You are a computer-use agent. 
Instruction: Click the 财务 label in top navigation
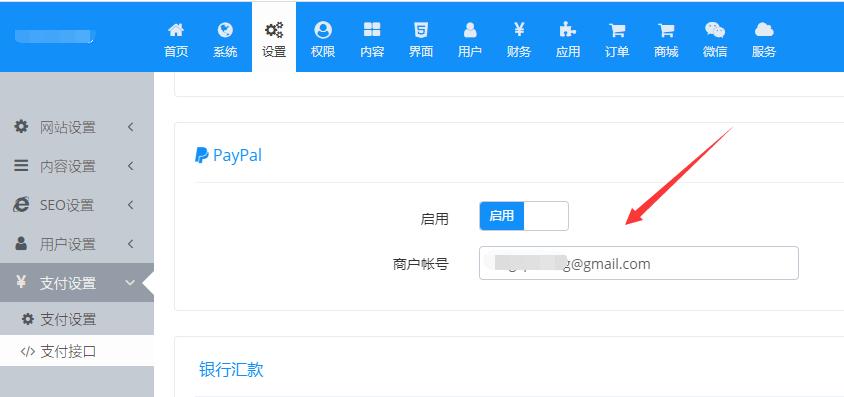519,52
